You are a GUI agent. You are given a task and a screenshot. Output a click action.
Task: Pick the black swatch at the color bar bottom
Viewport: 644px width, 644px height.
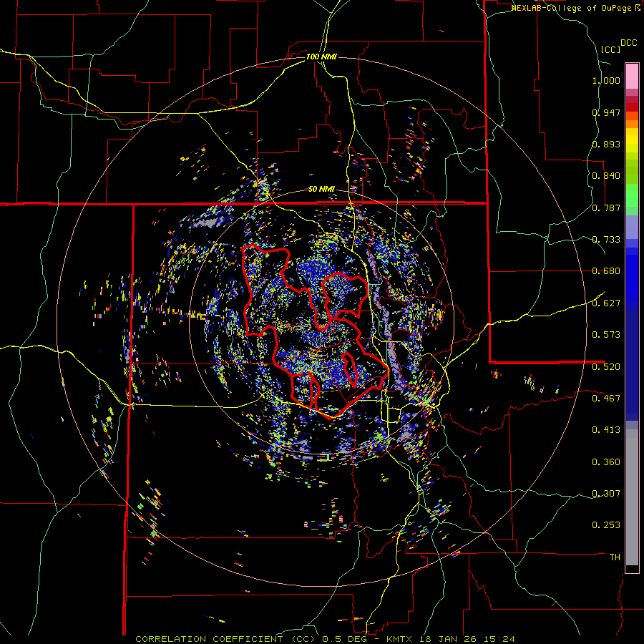pyautogui.click(x=632, y=570)
